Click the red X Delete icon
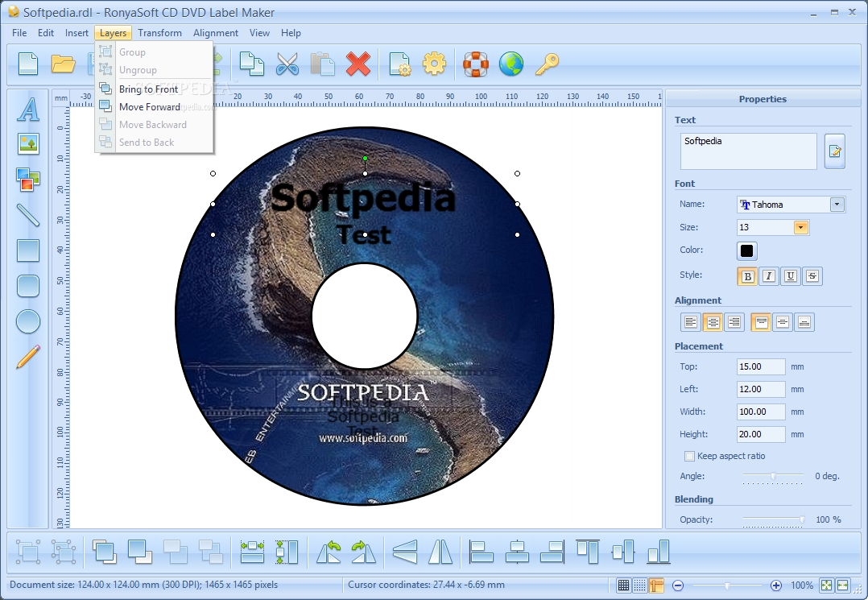 coord(358,64)
